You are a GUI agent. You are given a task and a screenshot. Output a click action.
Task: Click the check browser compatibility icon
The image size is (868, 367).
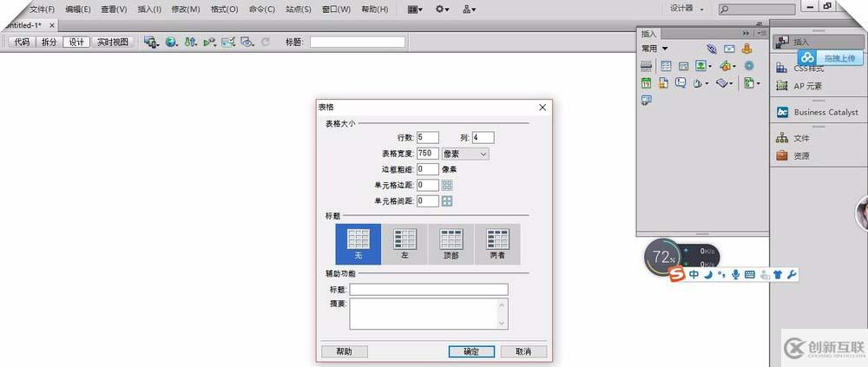(228, 42)
